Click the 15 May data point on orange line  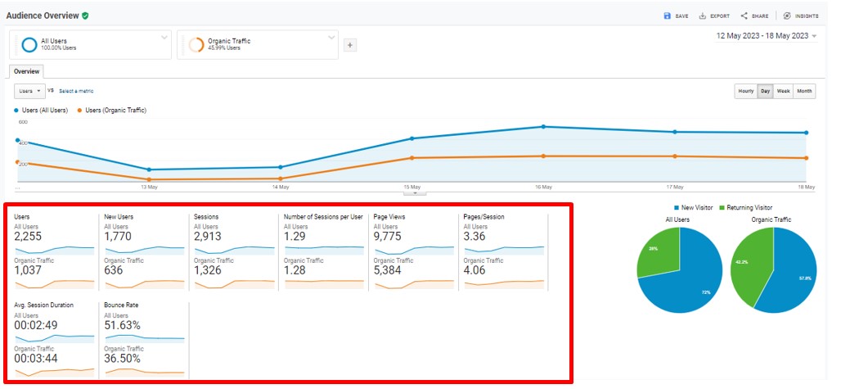pos(412,158)
